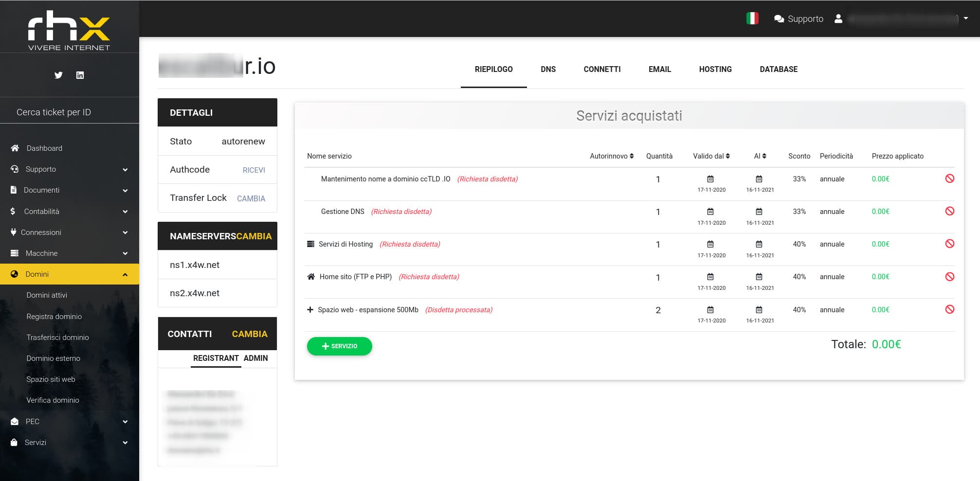Click the Supporto chat bubbles icon in header
980x481 pixels.
click(x=779, y=18)
